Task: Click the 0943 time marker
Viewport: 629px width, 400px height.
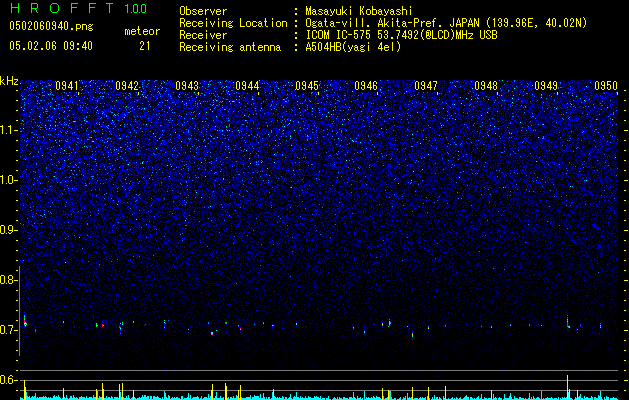Action: tap(187, 86)
